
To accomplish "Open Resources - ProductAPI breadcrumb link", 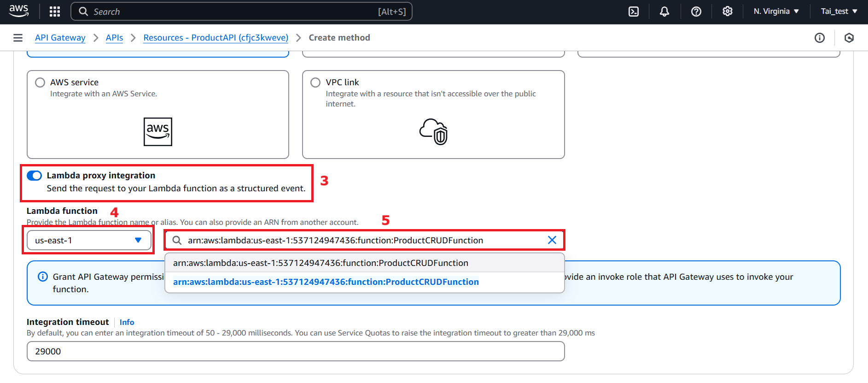I will [216, 38].
